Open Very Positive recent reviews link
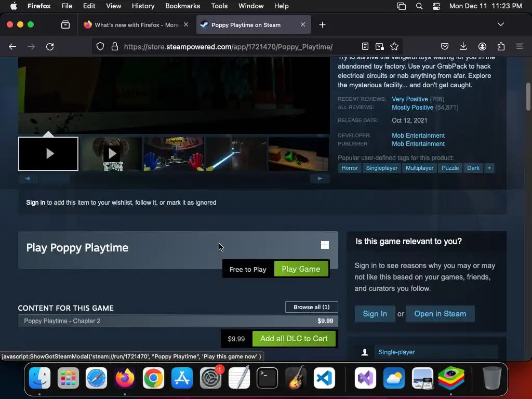The image size is (532, 399). click(409, 99)
